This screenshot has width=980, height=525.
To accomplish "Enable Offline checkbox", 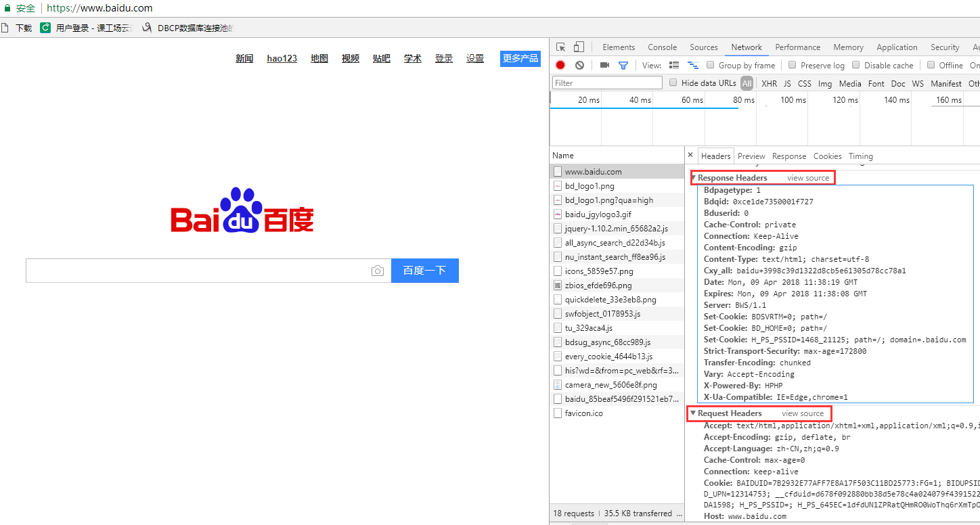I will pyautogui.click(x=931, y=65).
